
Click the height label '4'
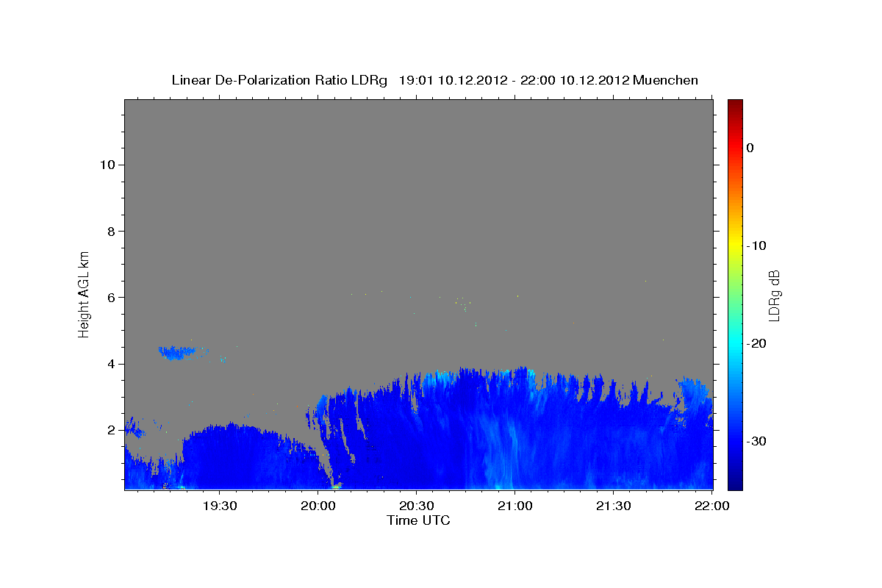pyautogui.click(x=110, y=364)
